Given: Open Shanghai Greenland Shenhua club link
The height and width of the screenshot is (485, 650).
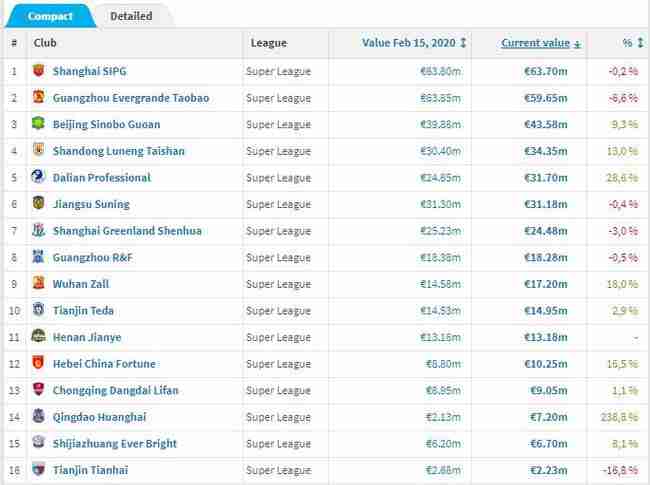Looking at the screenshot, I should 127,230.
